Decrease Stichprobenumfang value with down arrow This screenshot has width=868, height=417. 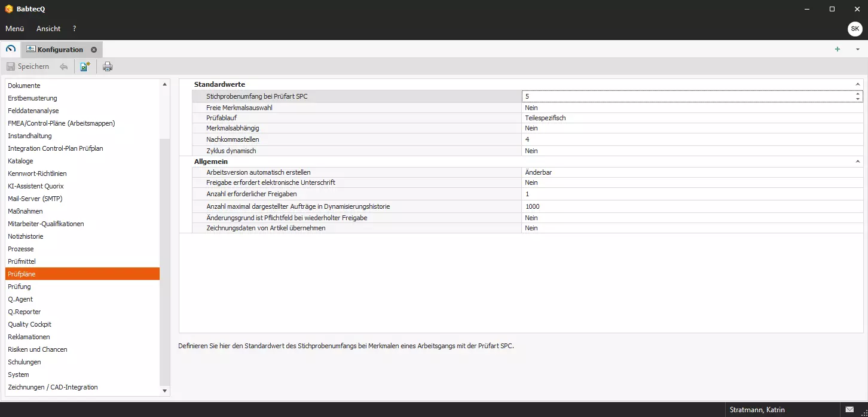pos(858,99)
